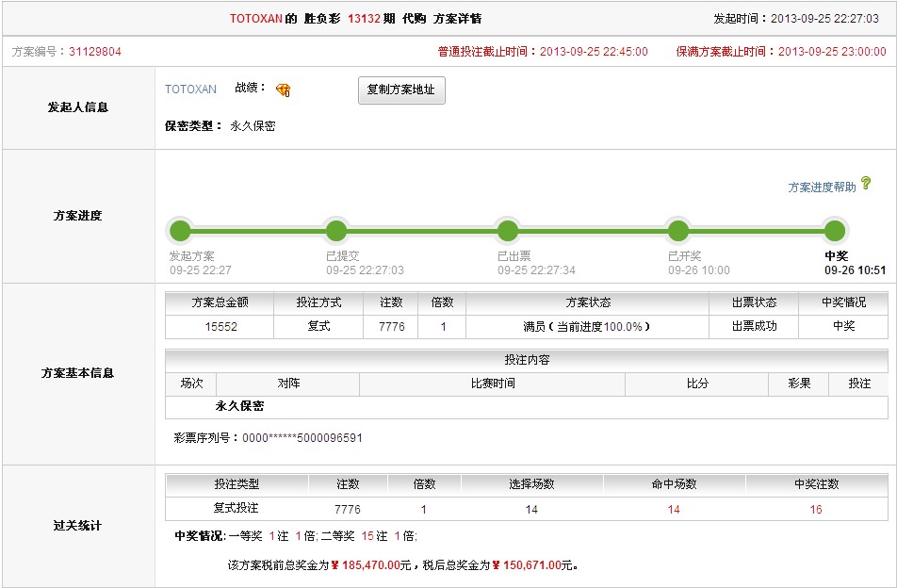This screenshot has height=588, width=897.
Task: Click the issue number 13132 in the title
Action: point(363,19)
